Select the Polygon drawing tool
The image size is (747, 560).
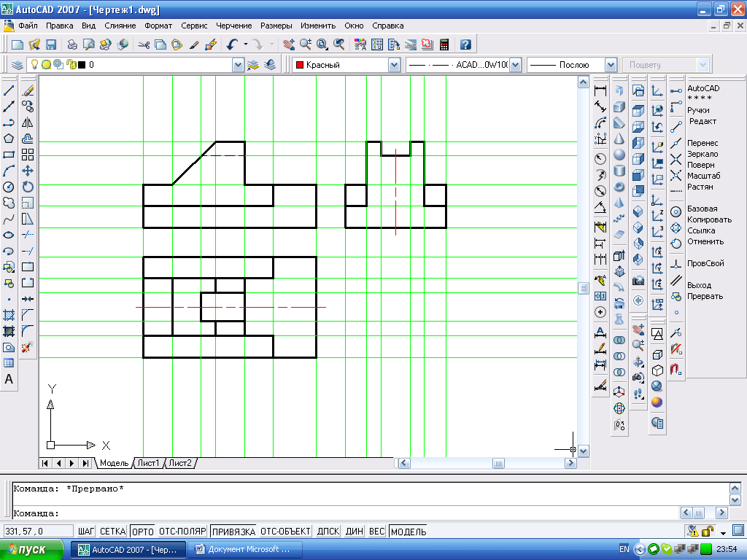(x=9, y=139)
